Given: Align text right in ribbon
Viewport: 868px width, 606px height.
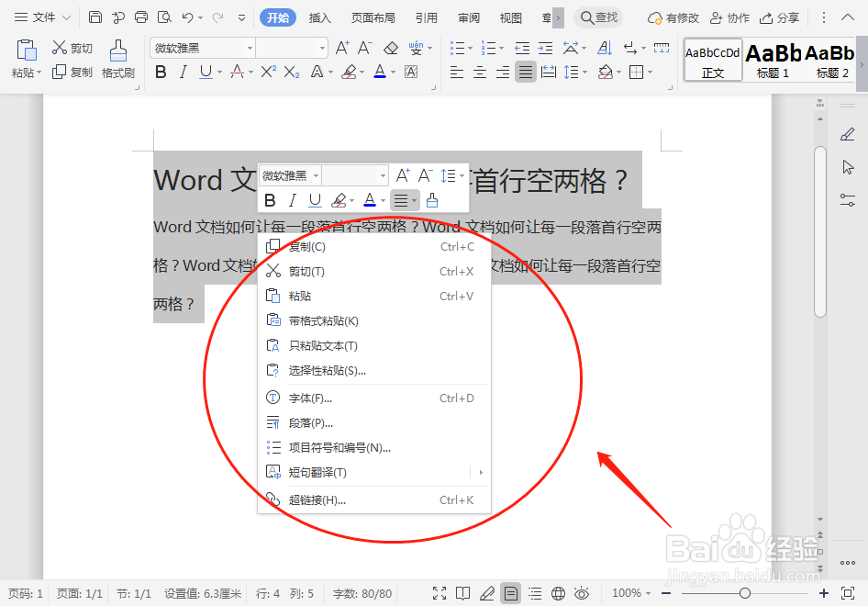Looking at the screenshot, I should 503,72.
